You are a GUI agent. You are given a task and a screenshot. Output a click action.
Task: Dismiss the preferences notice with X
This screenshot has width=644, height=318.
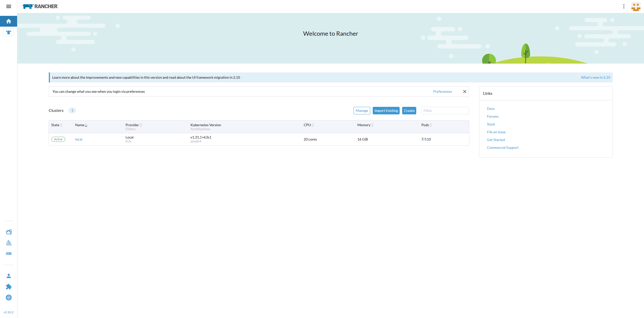coord(465,92)
